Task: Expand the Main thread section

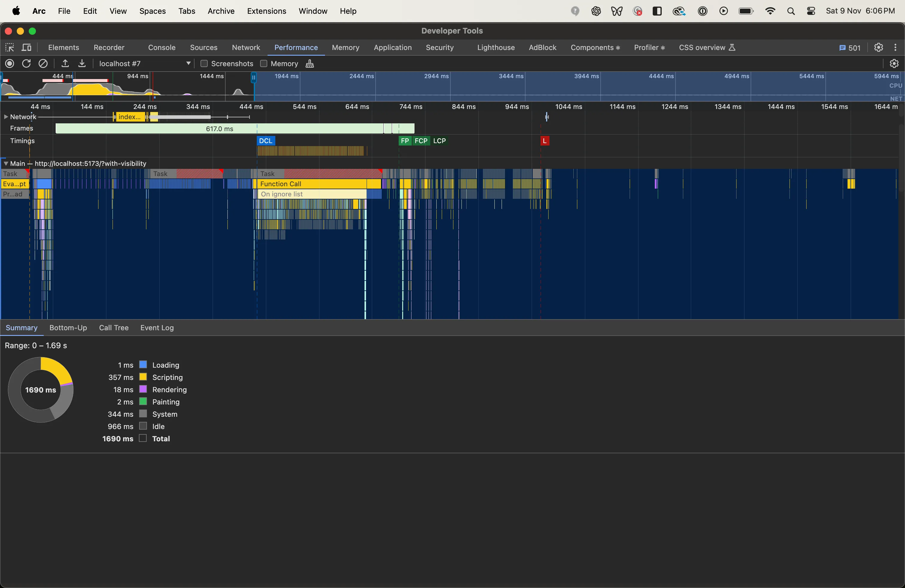Action: coord(6,163)
